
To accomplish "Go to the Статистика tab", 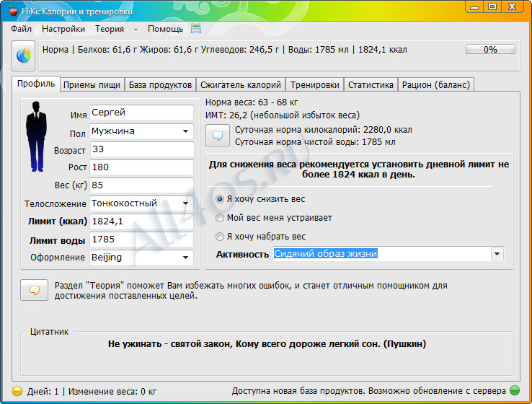I will [371, 85].
